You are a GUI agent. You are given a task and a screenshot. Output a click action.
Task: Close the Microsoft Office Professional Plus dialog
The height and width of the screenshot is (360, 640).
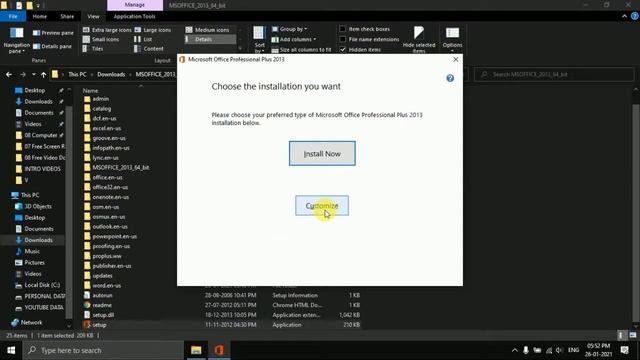pyautogui.click(x=456, y=60)
